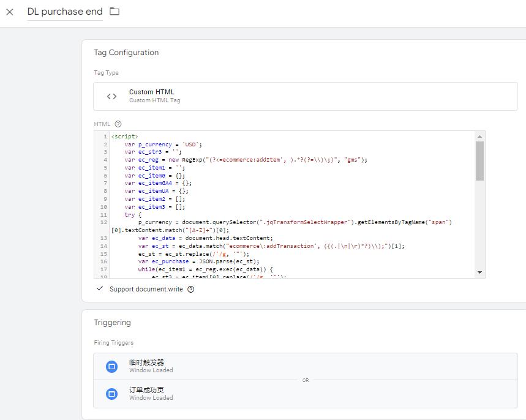Click the scrollbar down arrow in the code editor
The image size is (526, 420).
tap(480, 272)
